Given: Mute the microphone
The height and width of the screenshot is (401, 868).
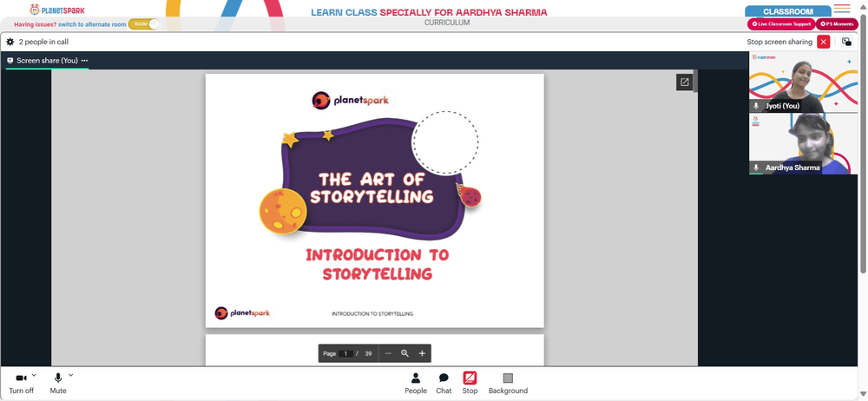Looking at the screenshot, I should [58, 384].
